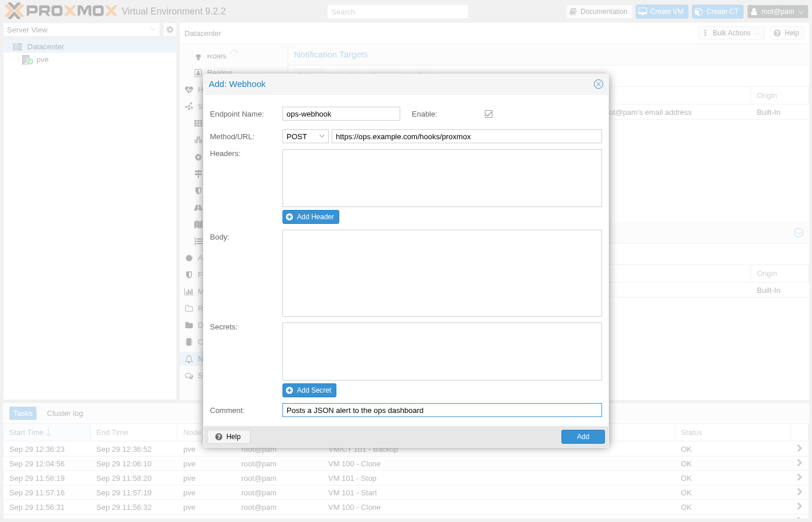812x522 pixels.
Task: Open the ACME certificate icon
Action: pos(189,258)
